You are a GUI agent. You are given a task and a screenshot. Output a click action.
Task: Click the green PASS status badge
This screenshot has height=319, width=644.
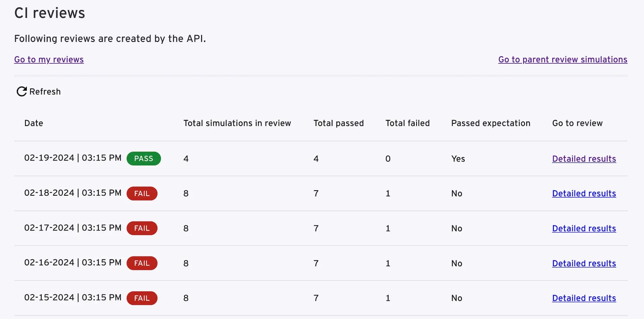[144, 158]
